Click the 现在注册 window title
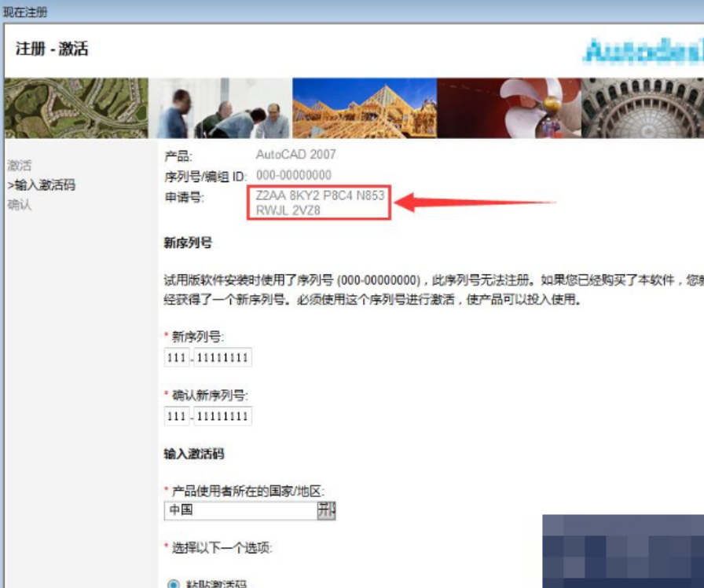Viewport: 704px width, 588px height. click(x=24, y=10)
